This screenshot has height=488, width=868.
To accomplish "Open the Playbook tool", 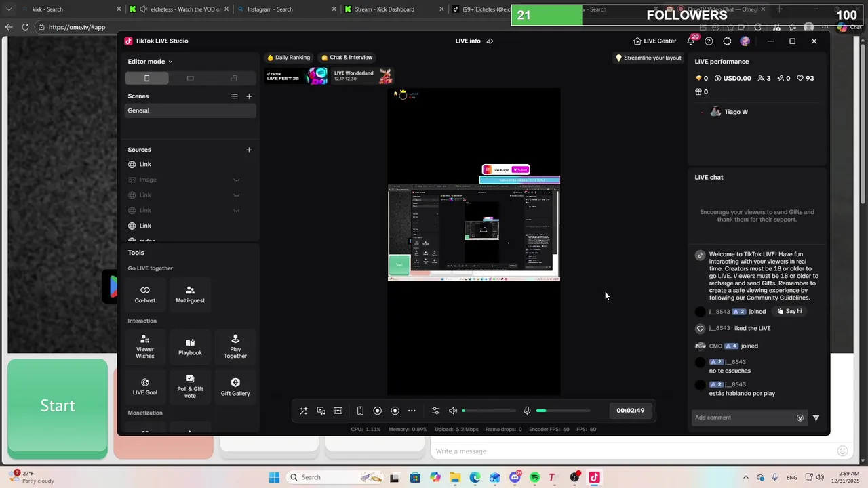I will pos(190,346).
